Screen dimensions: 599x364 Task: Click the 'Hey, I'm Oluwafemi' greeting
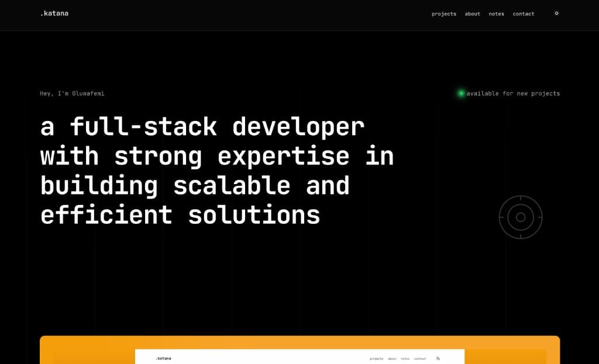click(72, 93)
